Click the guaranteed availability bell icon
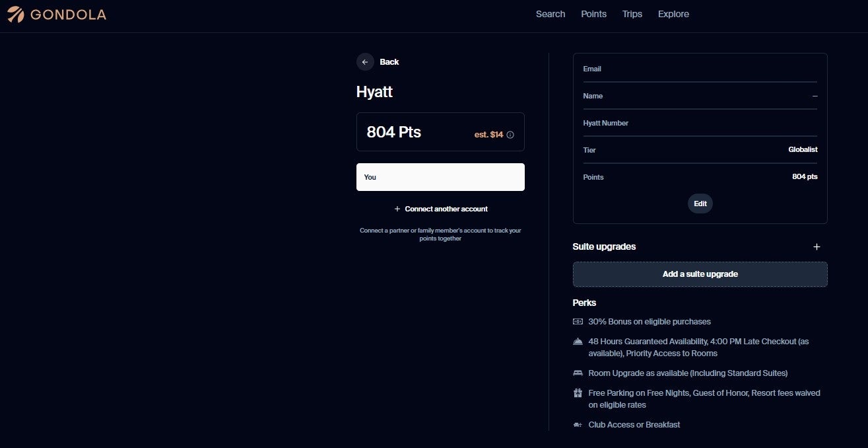 [578, 342]
